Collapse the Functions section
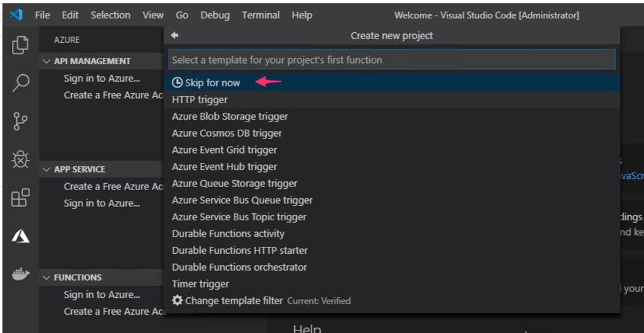This screenshot has height=333, width=644. 47,278
